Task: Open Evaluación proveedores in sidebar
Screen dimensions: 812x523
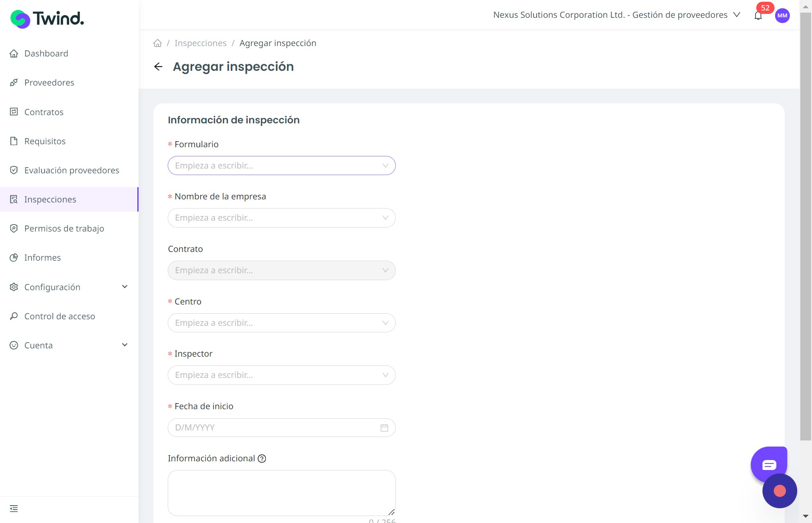Action: coord(69,170)
